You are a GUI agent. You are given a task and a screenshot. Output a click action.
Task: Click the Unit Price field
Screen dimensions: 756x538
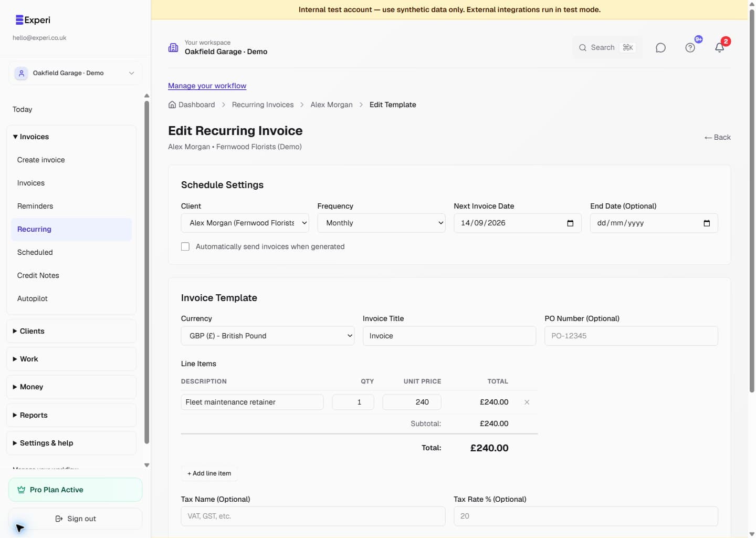pyautogui.click(x=412, y=402)
